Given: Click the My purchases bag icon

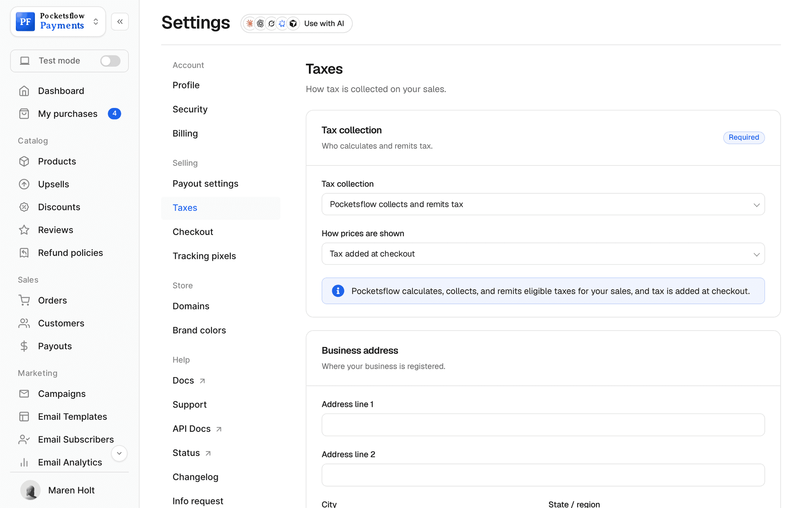Looking at the screenshot, I should [24, 114].
